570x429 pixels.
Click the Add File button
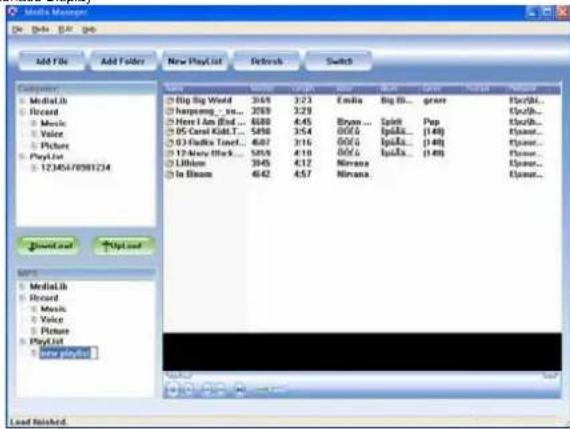click(x=52, y=61)
